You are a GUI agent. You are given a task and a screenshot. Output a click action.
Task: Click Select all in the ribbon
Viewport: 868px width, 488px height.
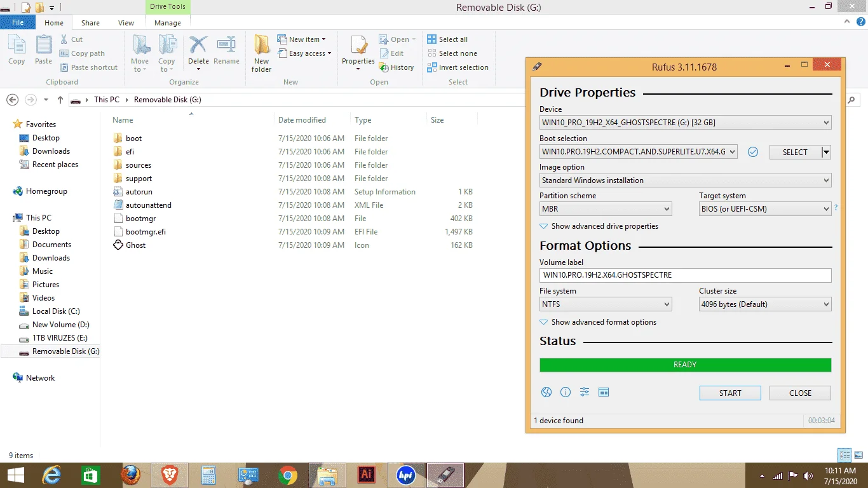click(x=447, y=39)
